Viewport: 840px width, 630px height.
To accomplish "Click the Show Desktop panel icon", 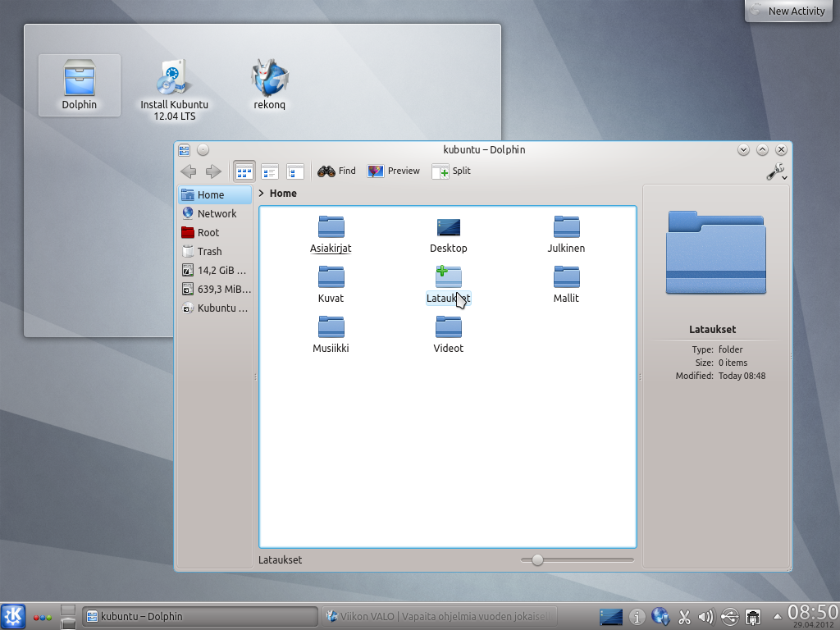I will coord(610,617).
